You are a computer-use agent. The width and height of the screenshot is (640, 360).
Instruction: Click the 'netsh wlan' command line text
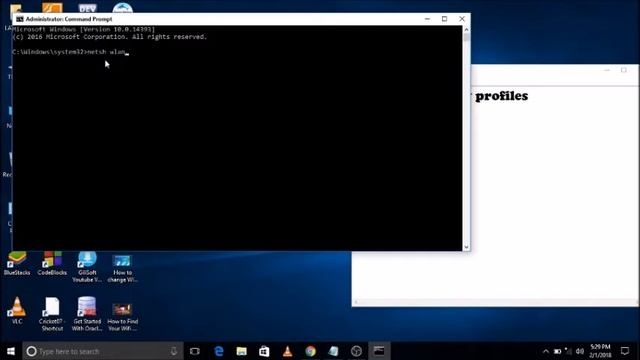(106, 52)
